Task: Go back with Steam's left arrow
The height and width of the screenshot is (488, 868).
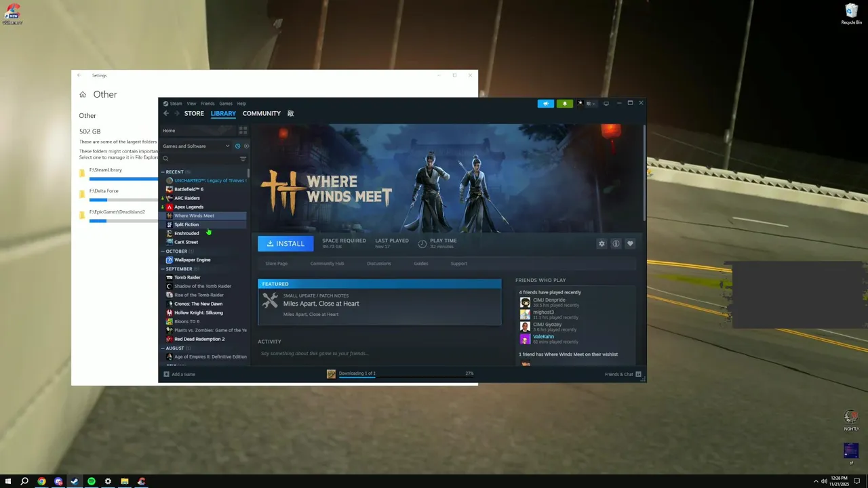Action: (166, 113)
